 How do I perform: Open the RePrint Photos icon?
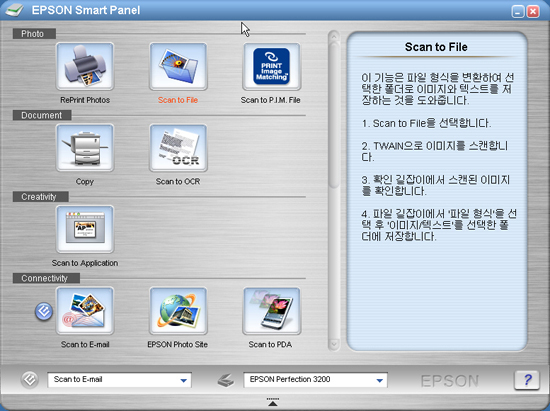[x=85, y=66]
